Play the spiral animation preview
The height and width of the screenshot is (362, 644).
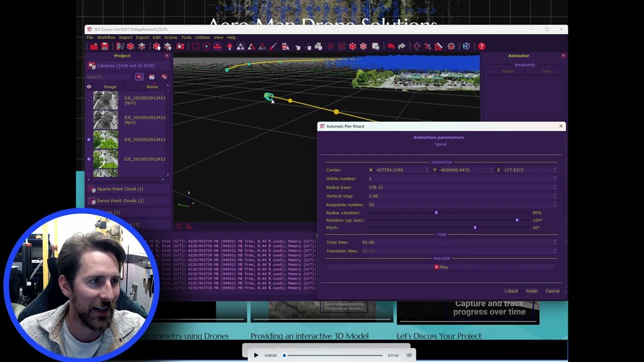pos(441,267)
